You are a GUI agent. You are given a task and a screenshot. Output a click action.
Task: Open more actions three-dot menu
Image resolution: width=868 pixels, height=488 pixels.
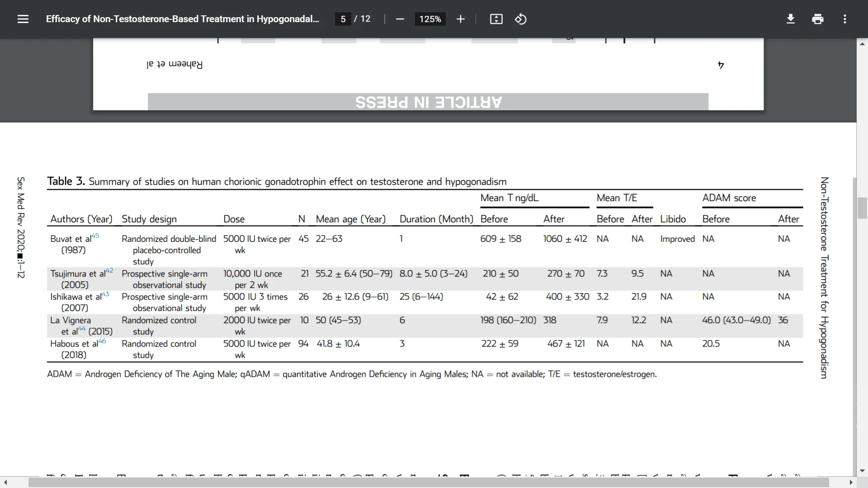(x=844, y=19)
